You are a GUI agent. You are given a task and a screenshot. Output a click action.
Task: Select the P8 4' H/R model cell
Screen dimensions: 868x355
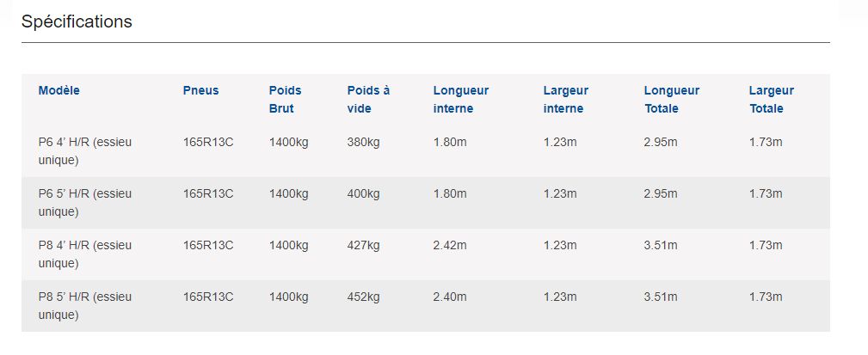(84, 254)
